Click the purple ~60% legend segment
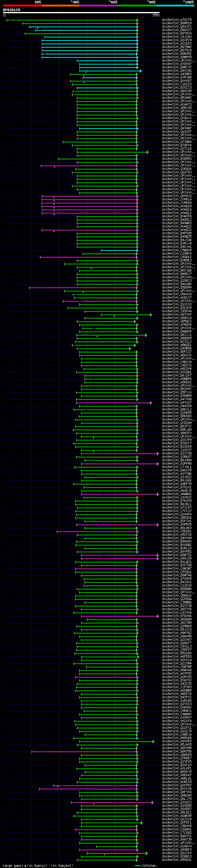The height and width of the screenshot is (868, 197). coord(99,6)
